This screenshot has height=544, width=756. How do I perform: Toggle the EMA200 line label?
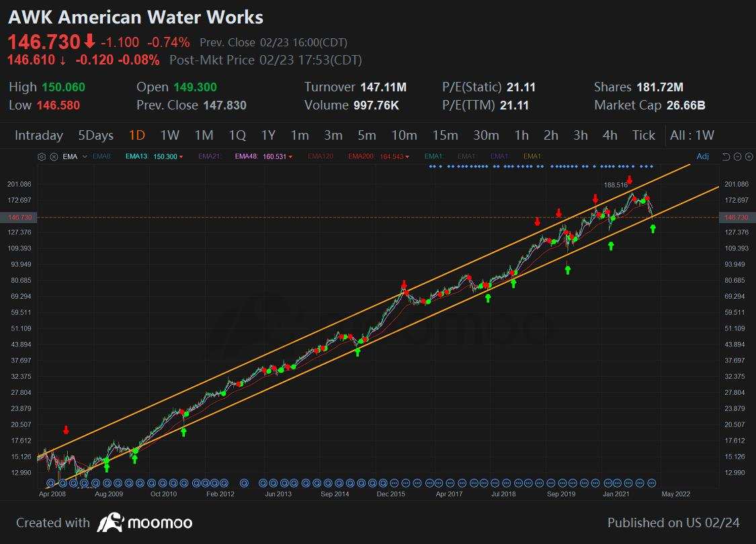pyautogui.click(x=362, y=156)
